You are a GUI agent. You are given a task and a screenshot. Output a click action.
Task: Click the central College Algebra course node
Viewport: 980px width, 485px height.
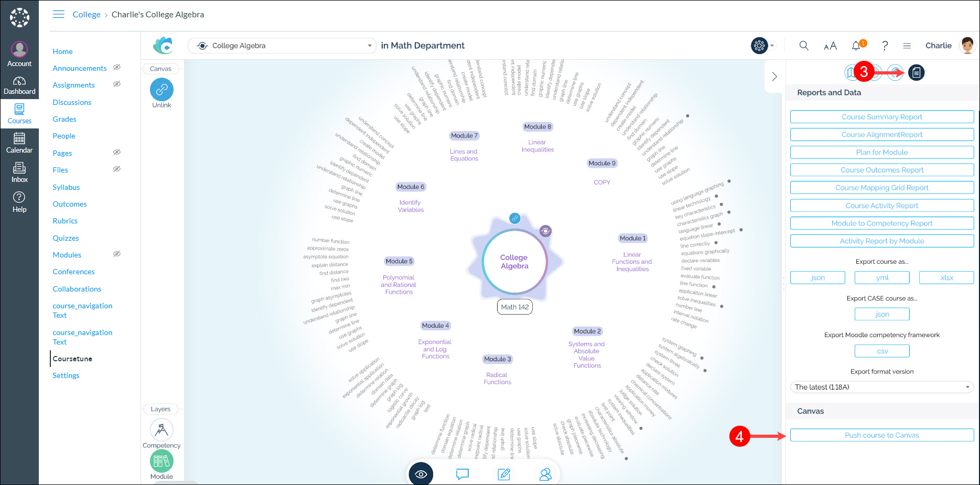(x=514, y=262)
